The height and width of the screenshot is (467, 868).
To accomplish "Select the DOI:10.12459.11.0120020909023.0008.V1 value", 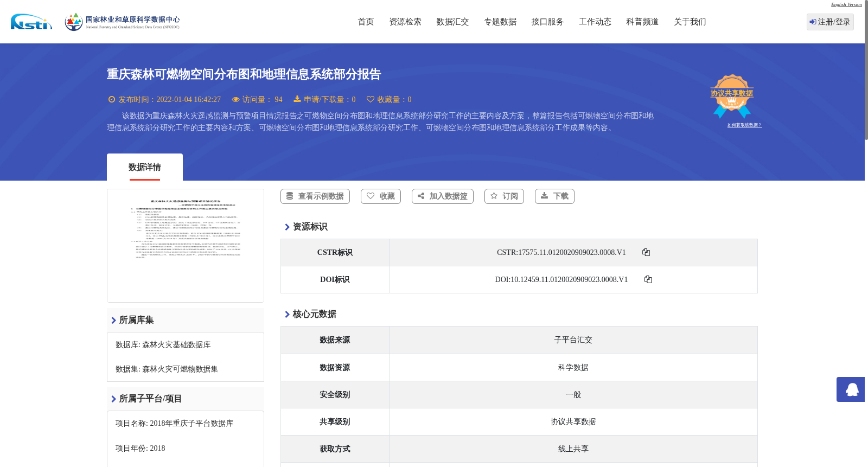I will [x=561, y=279].
